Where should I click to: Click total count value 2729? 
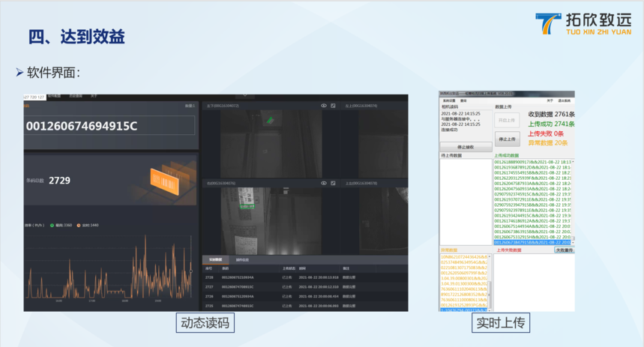(59, 181)
